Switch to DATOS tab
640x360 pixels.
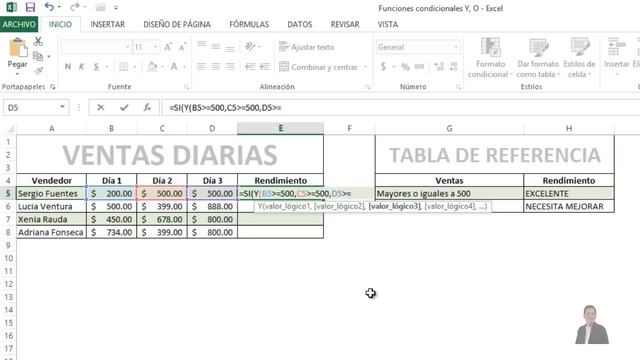point(300,24)
